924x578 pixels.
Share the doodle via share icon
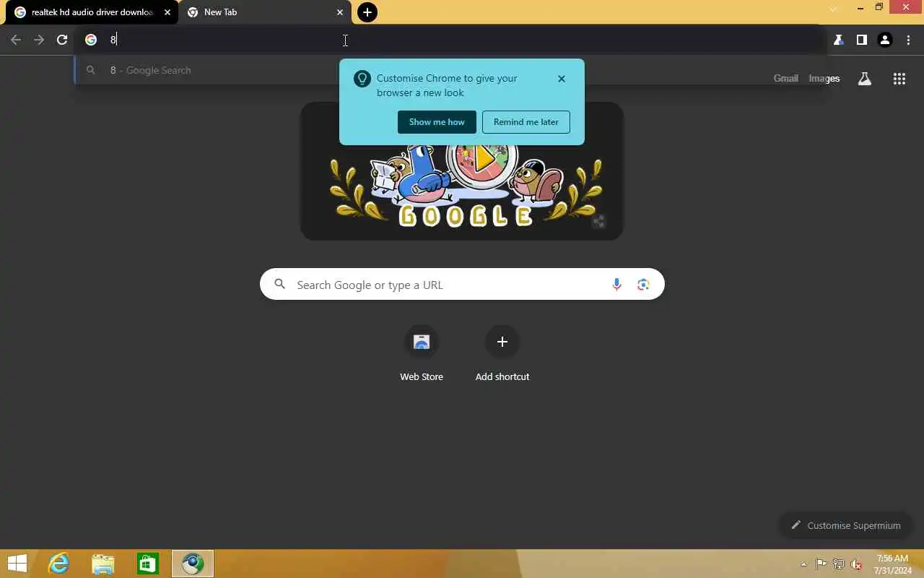click(598, 223)
